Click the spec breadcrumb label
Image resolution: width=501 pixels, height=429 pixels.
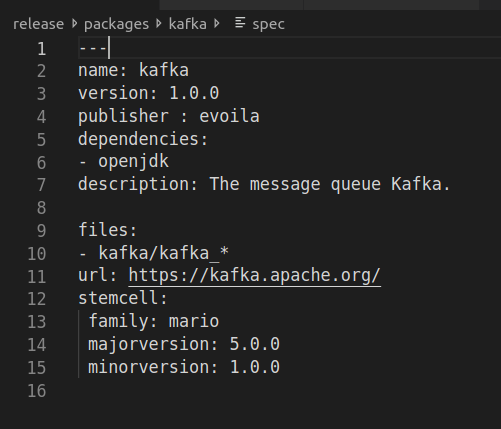pyautogui.click(x=268, y=24)
